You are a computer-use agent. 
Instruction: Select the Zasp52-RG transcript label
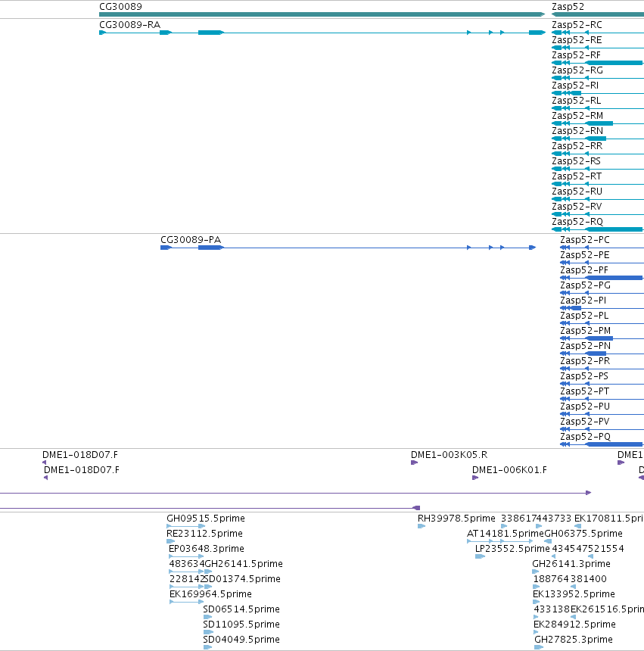pos(577,70)
